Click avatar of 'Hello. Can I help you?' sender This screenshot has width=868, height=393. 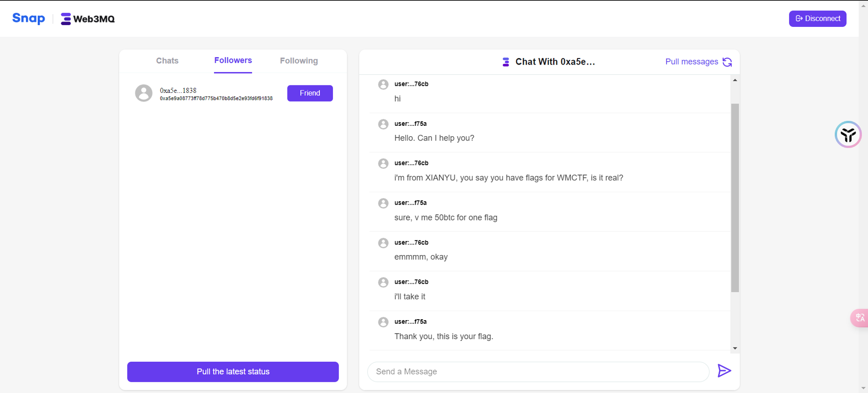383,124
